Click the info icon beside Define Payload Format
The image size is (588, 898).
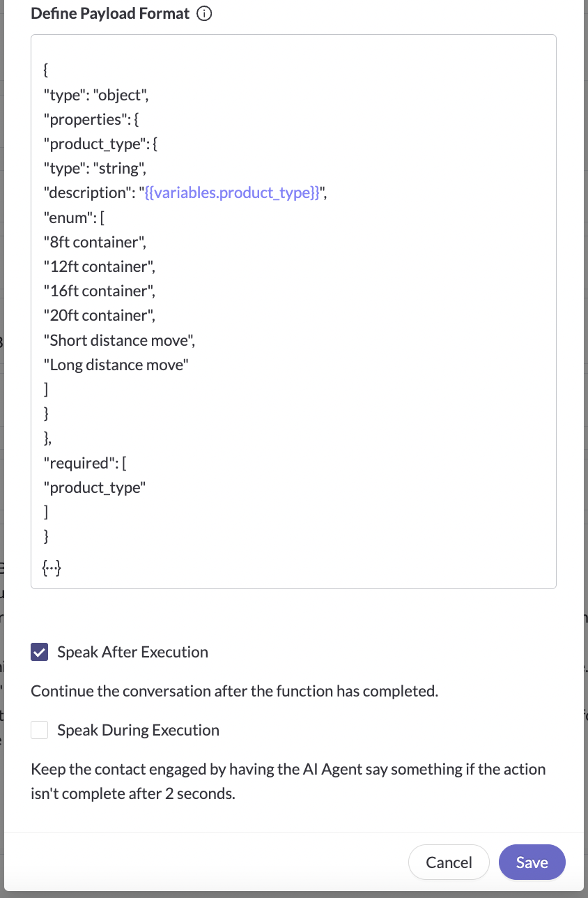pyautogui.click(x=204, y=14)
